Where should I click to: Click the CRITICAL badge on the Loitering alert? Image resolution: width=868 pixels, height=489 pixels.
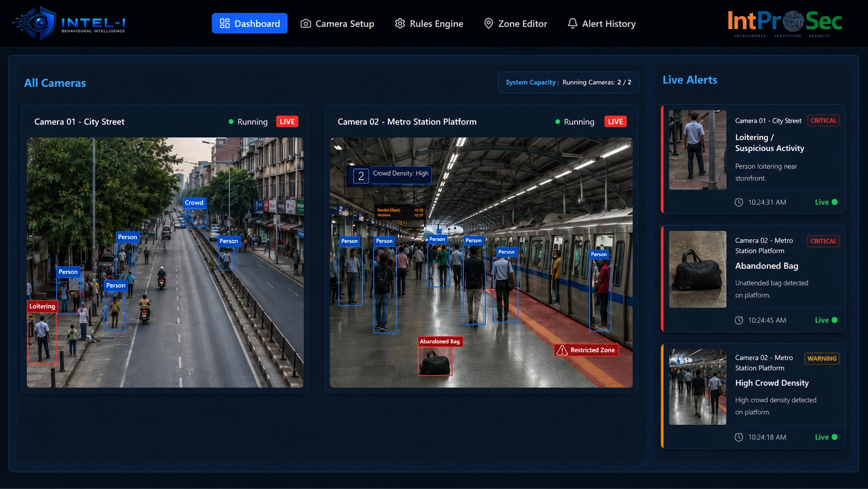coord(823,121)
